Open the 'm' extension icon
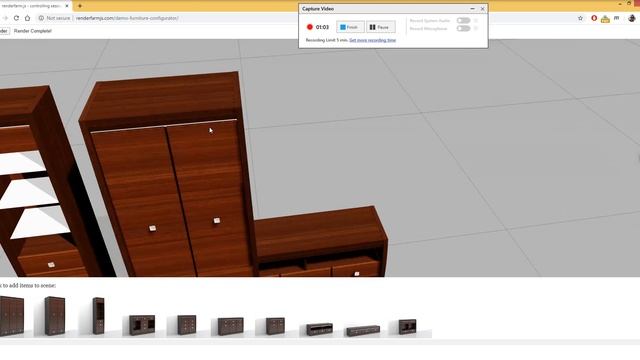 point(616,18)
